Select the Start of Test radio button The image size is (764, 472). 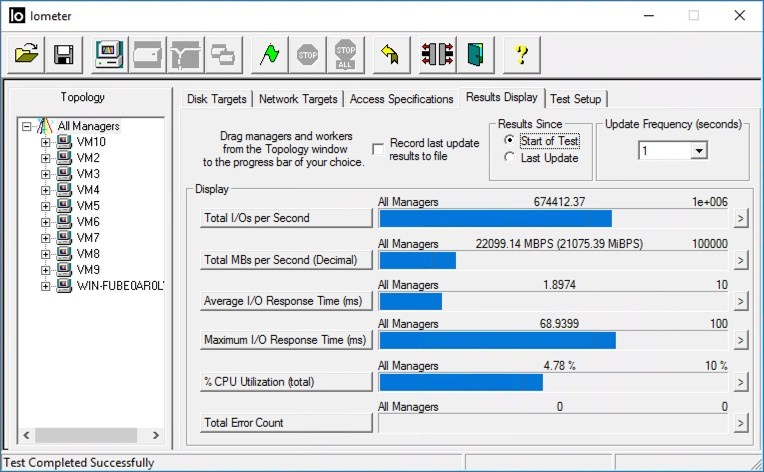pyautogui.click(x=509, y=140)
